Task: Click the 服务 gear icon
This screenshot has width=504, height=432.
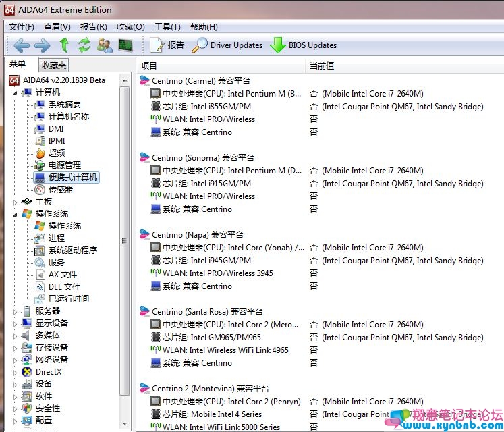Action: point(40,263)
